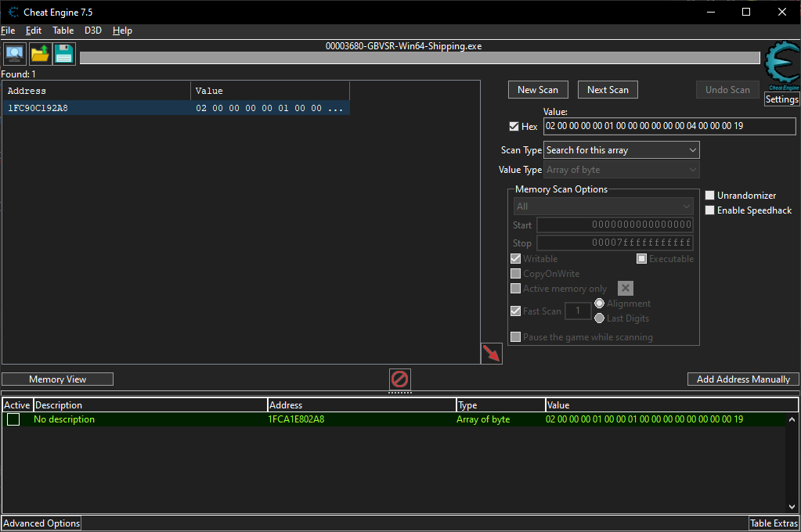Enable Pause the game while scanning
This screenshot has width=801, height=532.
coord(515,337)
